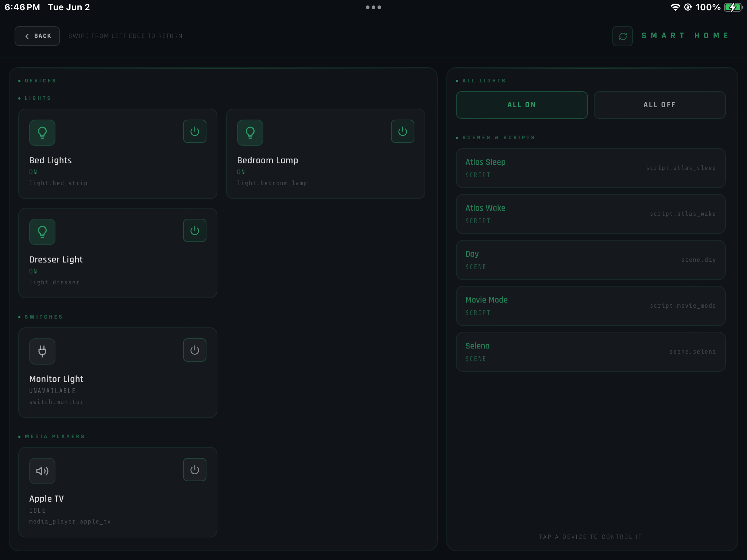Click the SCENES & SCRIPTS heading
The height and width of the screenshot is (560, 747).
tap(499, 138)
